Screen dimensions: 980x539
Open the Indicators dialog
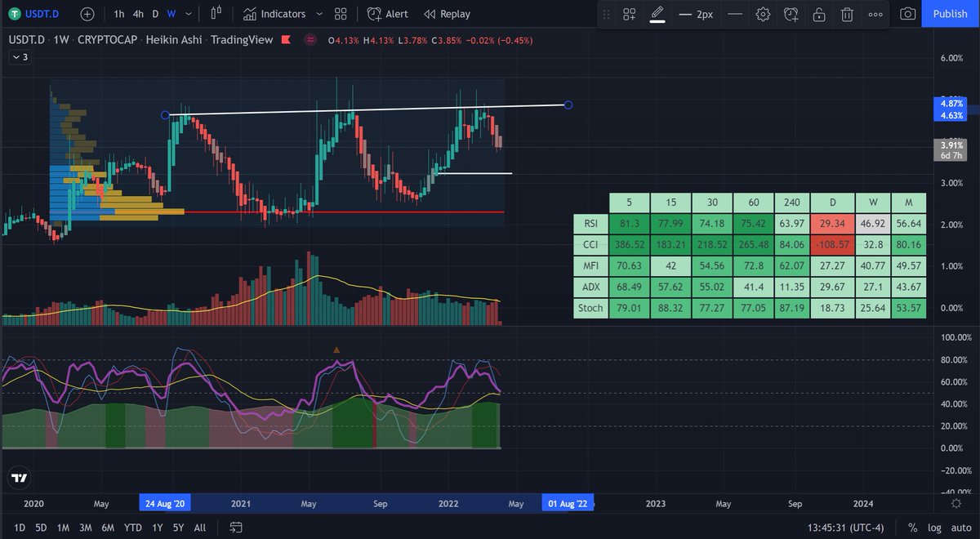tap(274, 14)
